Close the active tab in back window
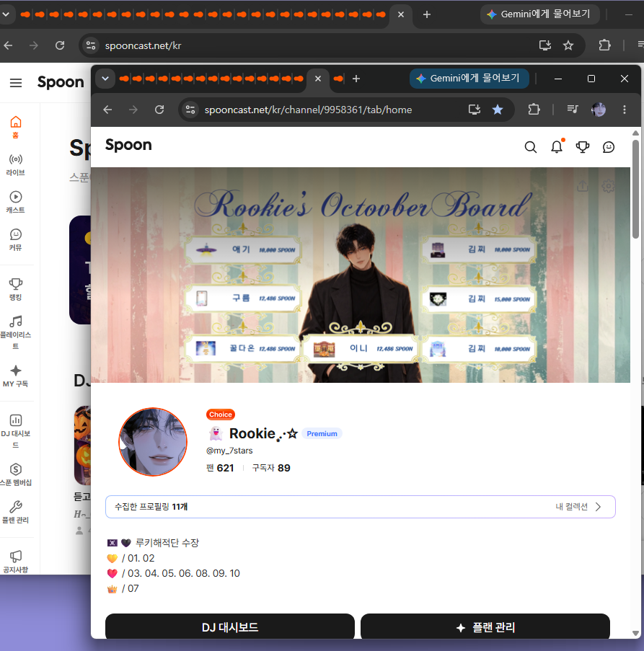 [401, 14]
